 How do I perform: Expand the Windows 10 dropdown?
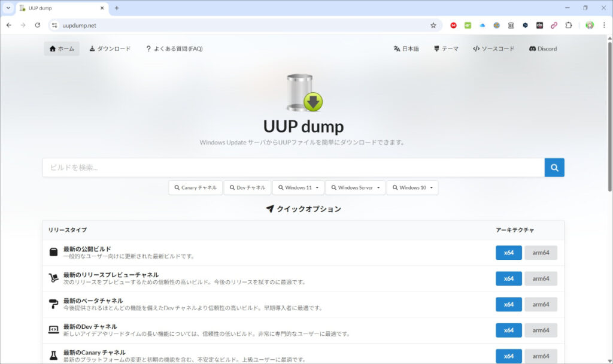point(412,187)
